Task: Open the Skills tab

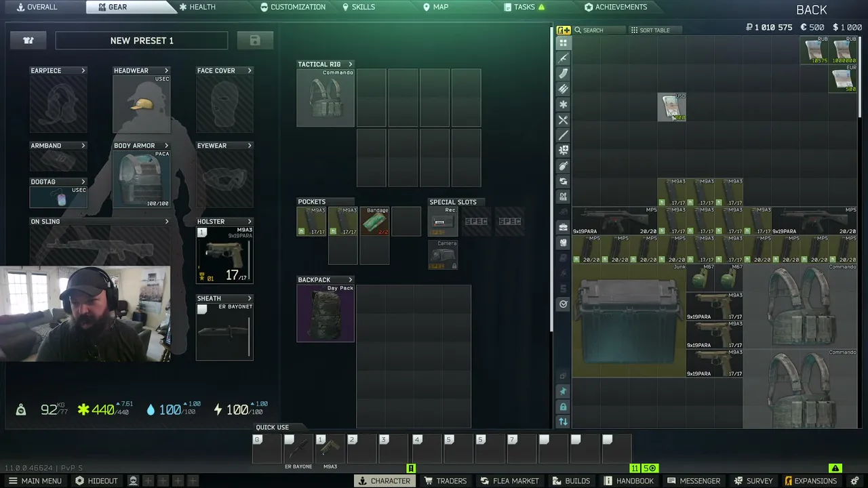Action: [359, 7]
